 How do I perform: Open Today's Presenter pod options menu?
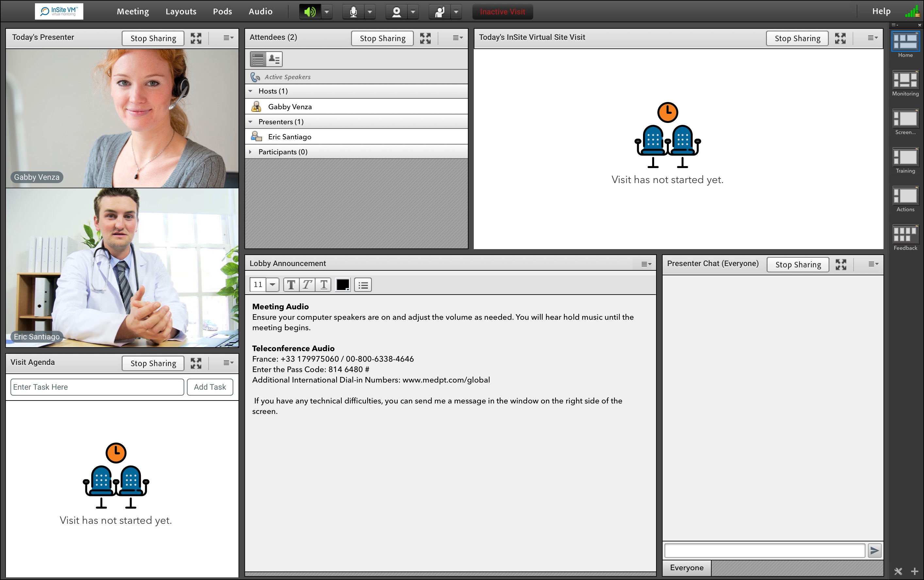228,38
